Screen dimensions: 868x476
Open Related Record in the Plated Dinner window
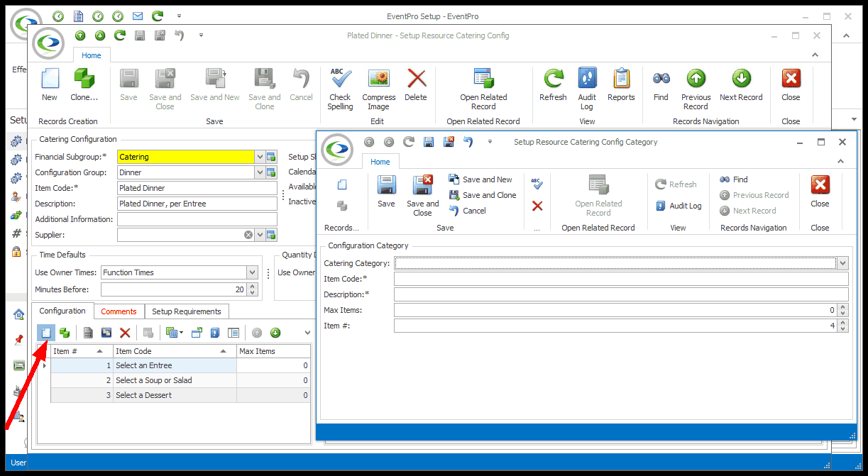[483, 89]
